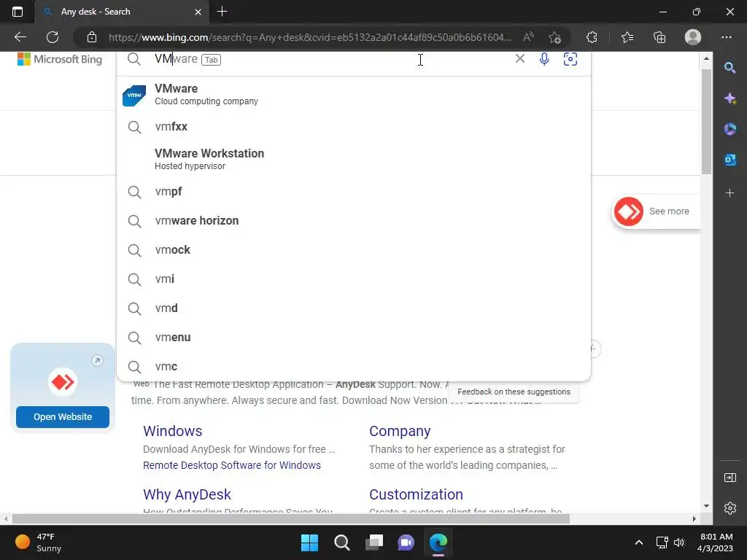Image resolution: width=747 pixels, height=560 pixels.
Task: Open Task View on taskbar
Action: (x=374, y=542)
